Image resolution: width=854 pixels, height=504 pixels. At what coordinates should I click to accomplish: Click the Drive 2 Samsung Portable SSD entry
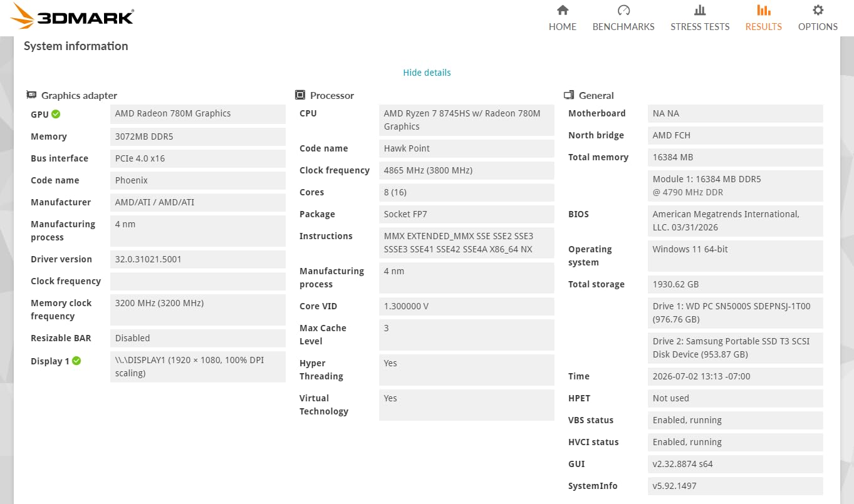pyautogui.click(x=736, y=348)
